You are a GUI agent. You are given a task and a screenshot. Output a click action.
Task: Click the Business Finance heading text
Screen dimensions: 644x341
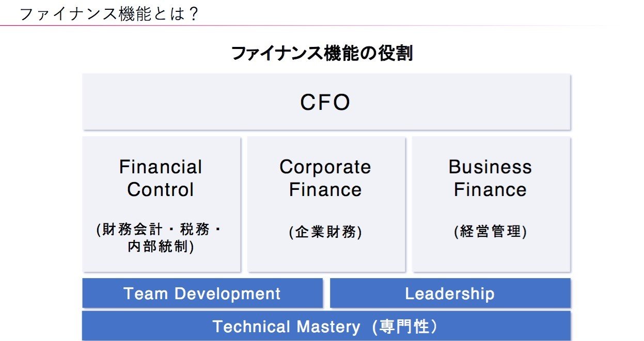(x=490, y=178)
